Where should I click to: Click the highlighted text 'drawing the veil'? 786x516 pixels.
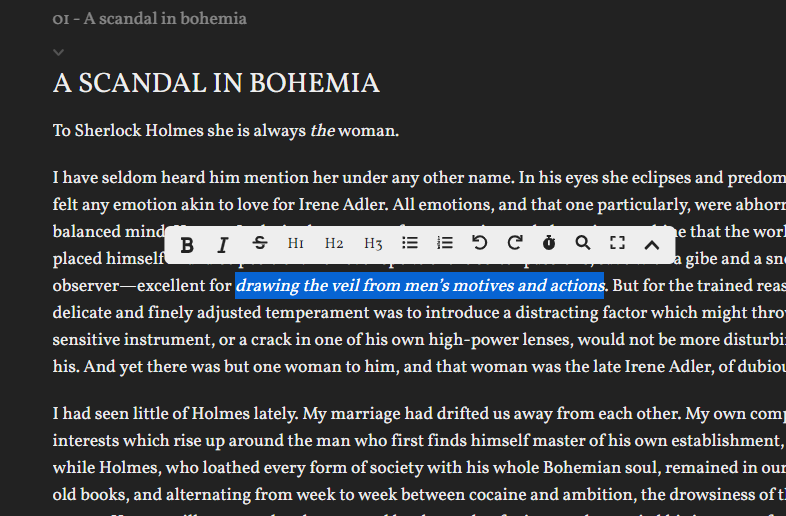pos(298,285)
